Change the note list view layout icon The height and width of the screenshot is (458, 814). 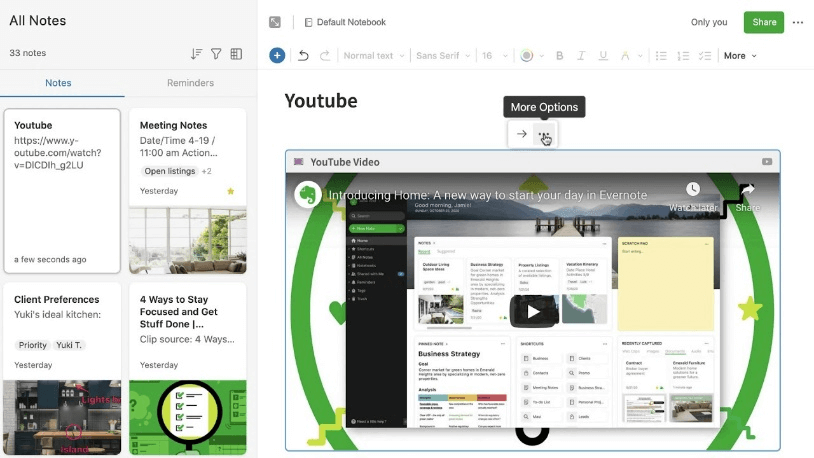point(236,53)
